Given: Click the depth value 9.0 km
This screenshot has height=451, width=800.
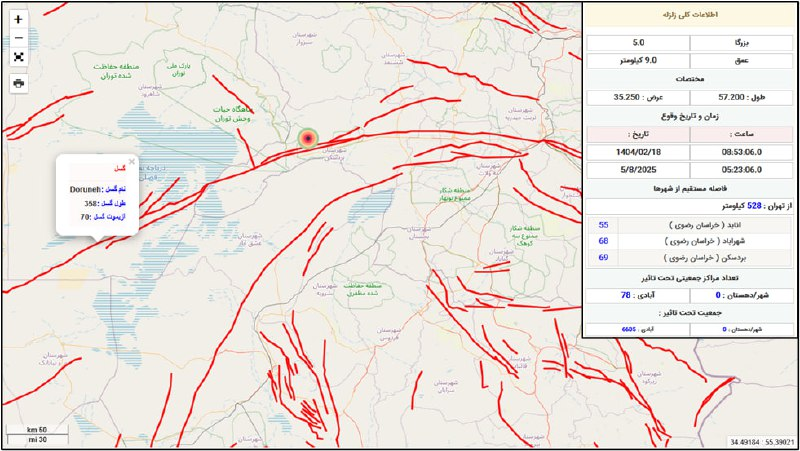Looking at the screenshot, I should 639,61.
